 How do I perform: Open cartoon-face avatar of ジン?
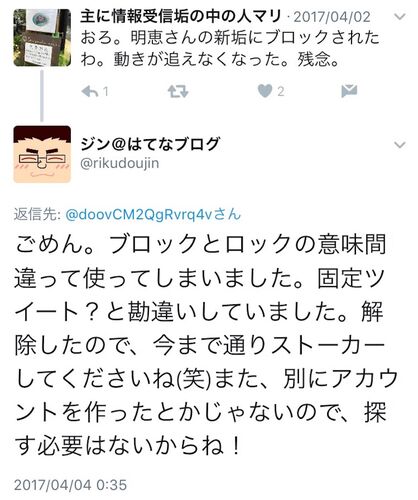point(42,154)
